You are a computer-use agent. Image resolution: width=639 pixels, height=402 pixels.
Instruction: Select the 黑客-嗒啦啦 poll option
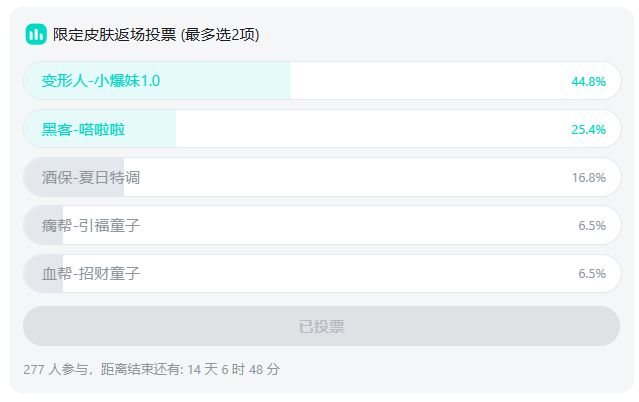[x=322, y=129]
